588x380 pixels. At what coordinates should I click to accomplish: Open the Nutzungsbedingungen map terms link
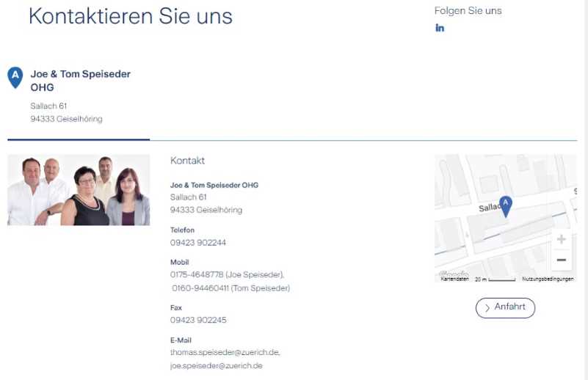click(548, 279)
